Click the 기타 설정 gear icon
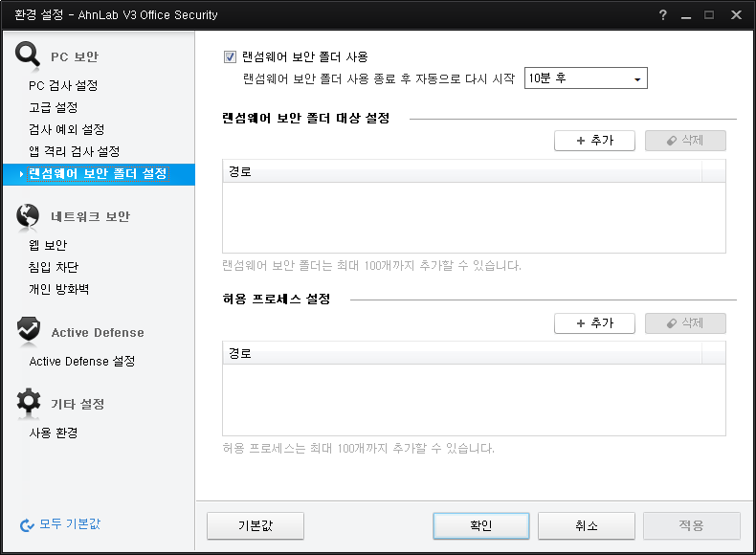This screenshot has height=555, width=756. (29, 401)
